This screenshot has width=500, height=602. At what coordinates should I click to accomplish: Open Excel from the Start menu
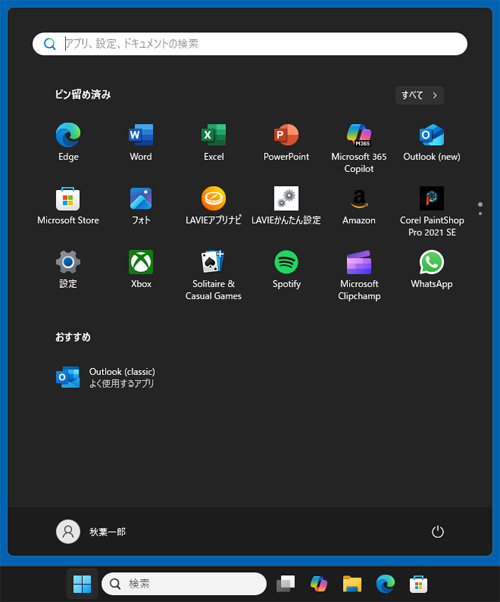(x=214, y=141)
